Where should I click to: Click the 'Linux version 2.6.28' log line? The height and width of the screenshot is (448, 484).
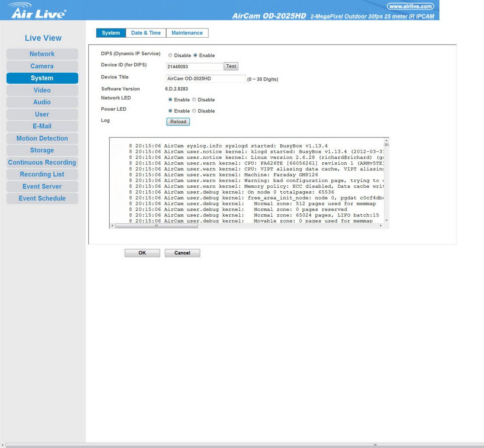[x=256, y=157]
